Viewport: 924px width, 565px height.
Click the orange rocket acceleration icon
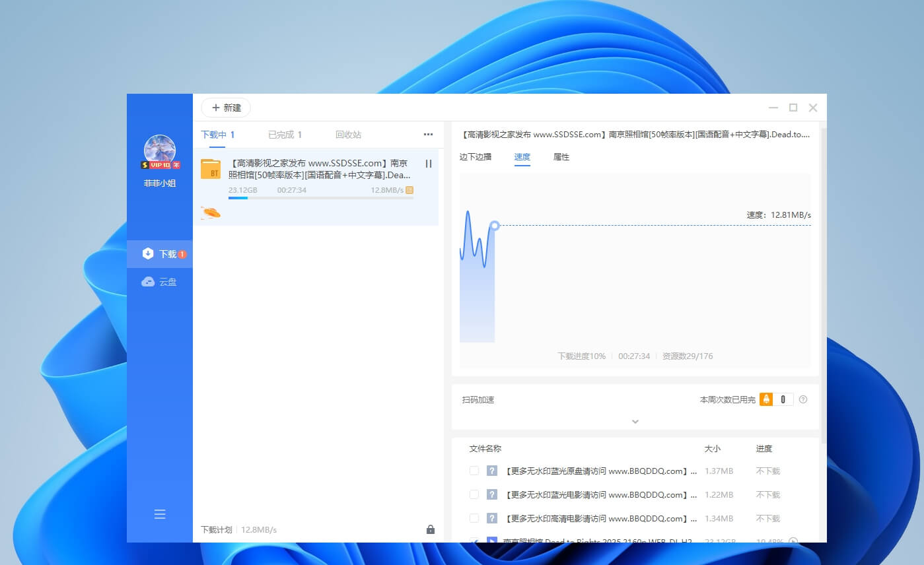[210, 211]
